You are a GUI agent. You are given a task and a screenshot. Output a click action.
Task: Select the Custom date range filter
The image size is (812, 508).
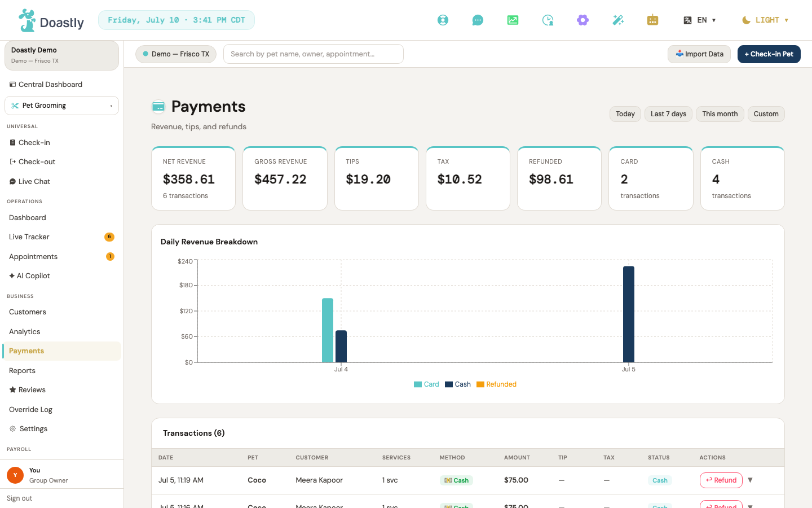click(766, 114)
